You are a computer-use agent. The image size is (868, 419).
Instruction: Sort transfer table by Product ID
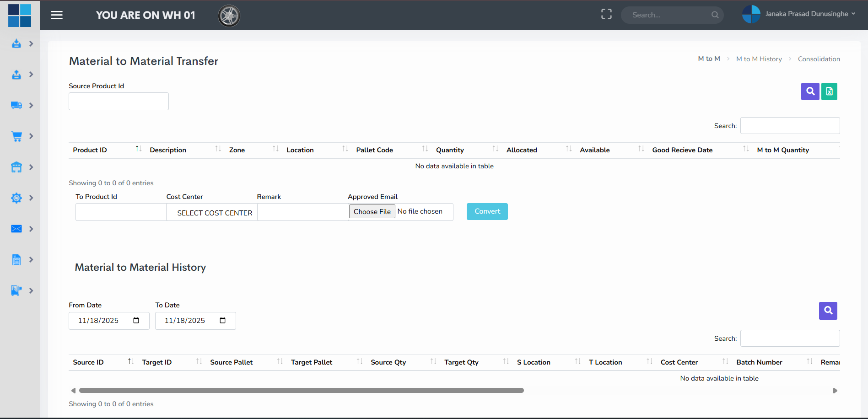click(x=107, y=150)
